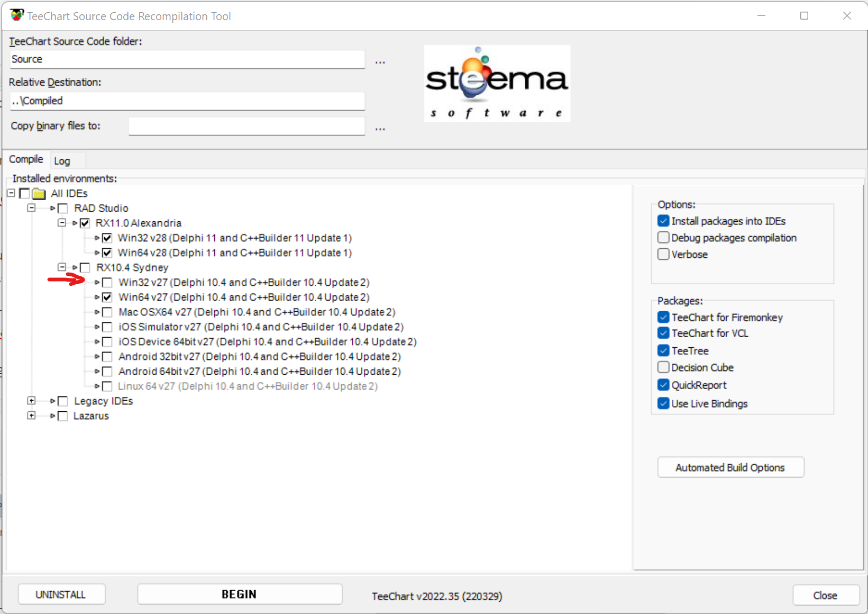
Task: Click the Close button at bottom
Action: (x=825, y=595)
